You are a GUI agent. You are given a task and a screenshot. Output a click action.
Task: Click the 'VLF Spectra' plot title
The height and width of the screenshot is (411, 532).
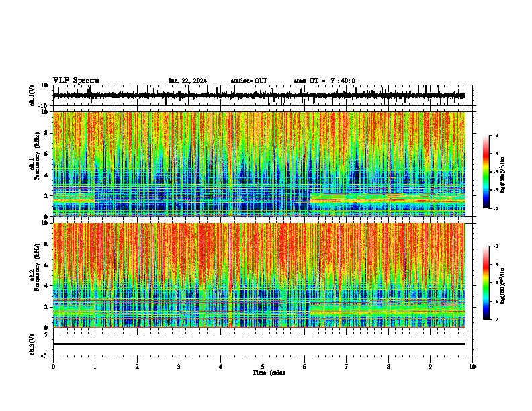[x=76, y=81]
